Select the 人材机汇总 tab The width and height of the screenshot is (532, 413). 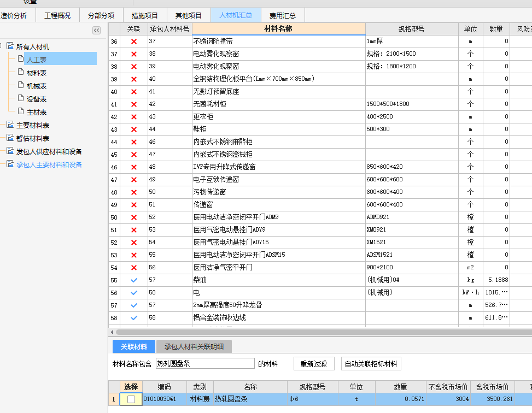[x=236, y=15]
